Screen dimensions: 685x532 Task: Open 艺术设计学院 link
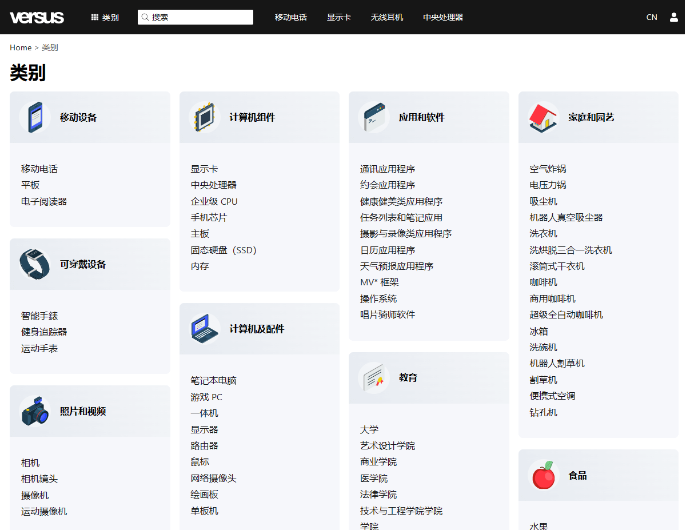click(x=387, y=446)
